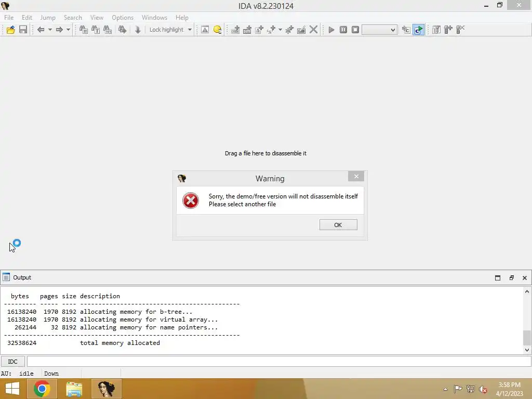Click the add DATA toolbar icon

[247, 30]
